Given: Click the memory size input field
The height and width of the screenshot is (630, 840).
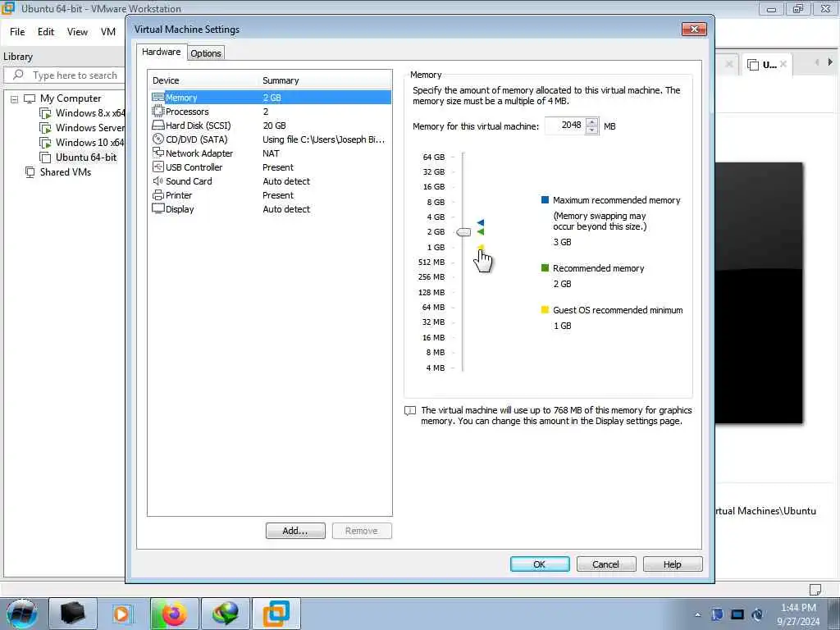Looking at the screenshot, I should point(565,126).
